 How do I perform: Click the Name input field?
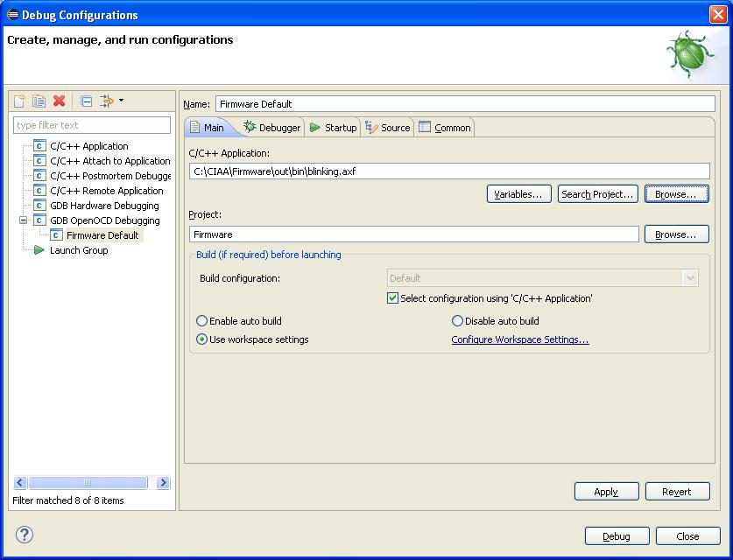coord(465,103)
